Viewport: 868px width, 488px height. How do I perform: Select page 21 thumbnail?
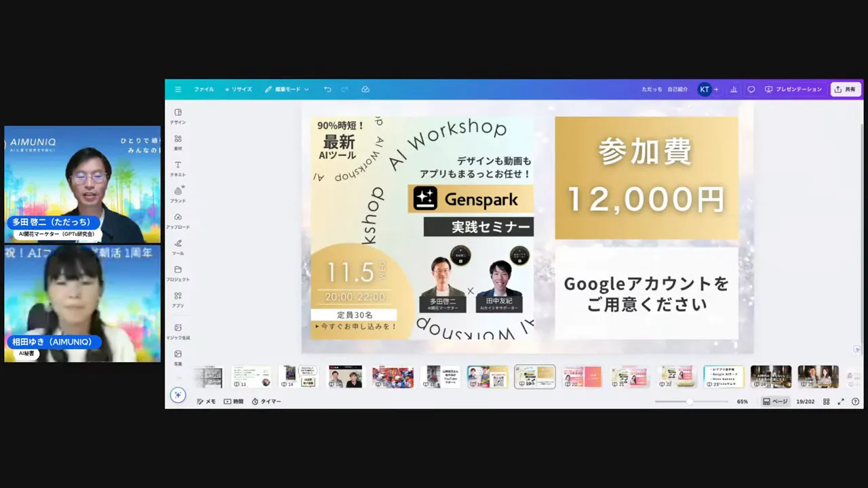(x=629, y=377)
